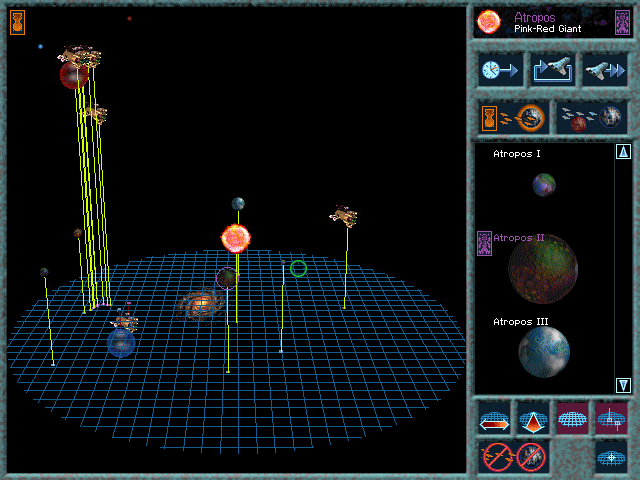The width and height of the screenshot is (640, 480).
Task: Toggle the hide-planets filter button
Action: click(531, 457)
